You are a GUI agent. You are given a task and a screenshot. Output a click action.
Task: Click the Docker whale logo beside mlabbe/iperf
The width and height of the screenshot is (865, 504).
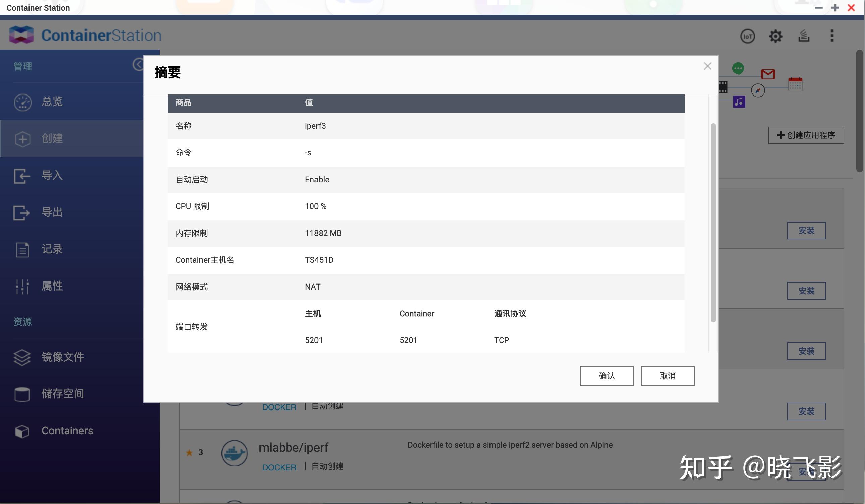click(x=234, y=453)
